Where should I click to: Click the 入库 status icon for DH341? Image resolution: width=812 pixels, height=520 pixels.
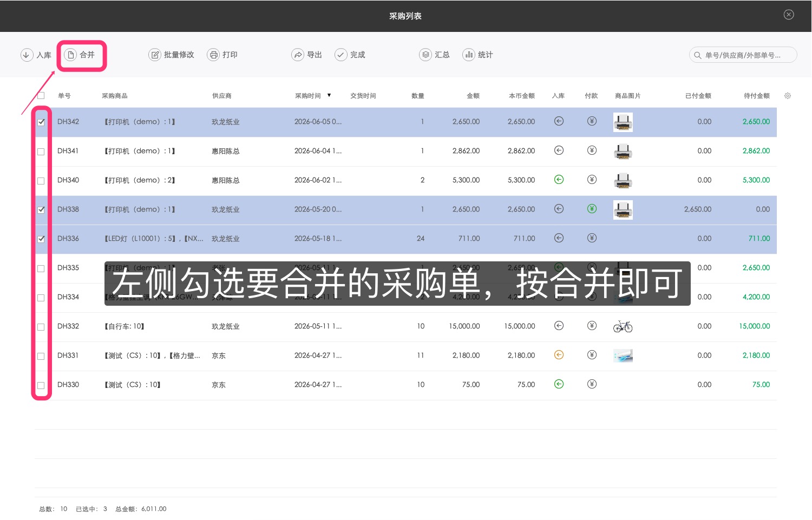[x=559, y=150]
